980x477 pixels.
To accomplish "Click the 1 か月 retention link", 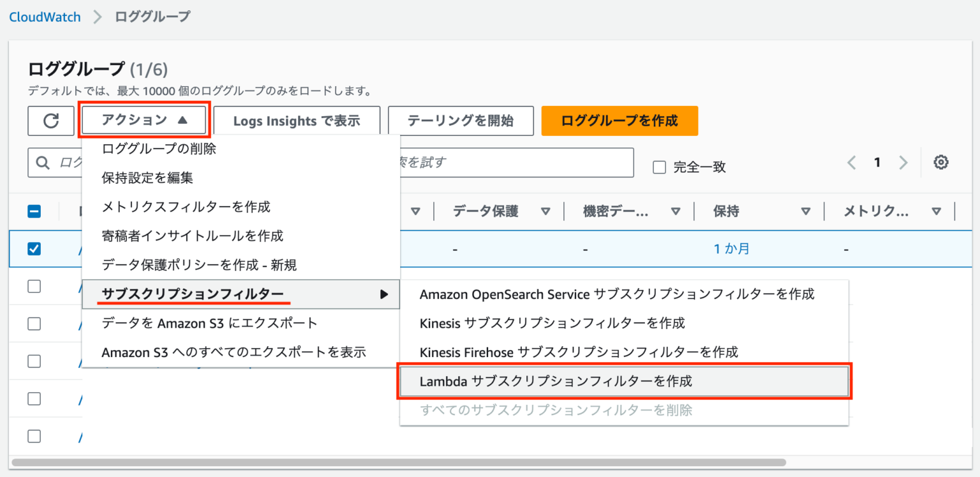I will pyautogui.click(x=731, y=248).
